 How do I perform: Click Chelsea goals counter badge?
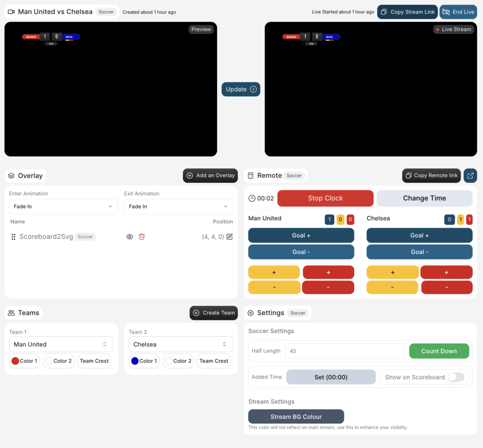449,220
